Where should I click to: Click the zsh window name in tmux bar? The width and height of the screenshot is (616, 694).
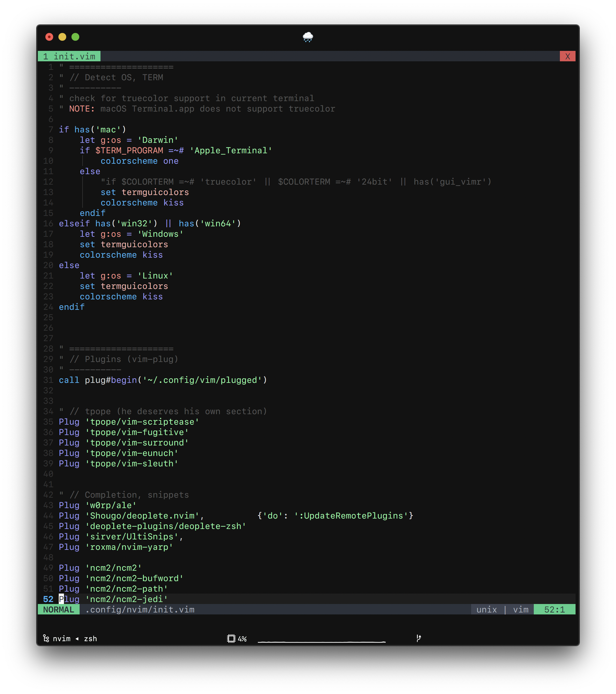[90, 639]
